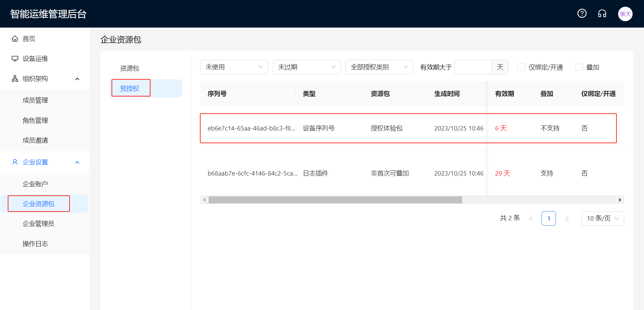This screenshot has height=310, width=644.
Task: Click the 日志插件 type cell
Action: 315,173
